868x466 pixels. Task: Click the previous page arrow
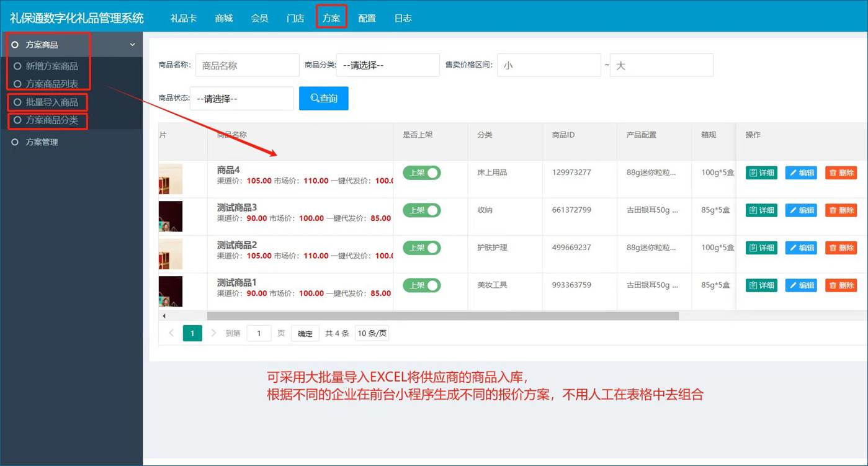[x=171, y=333]
